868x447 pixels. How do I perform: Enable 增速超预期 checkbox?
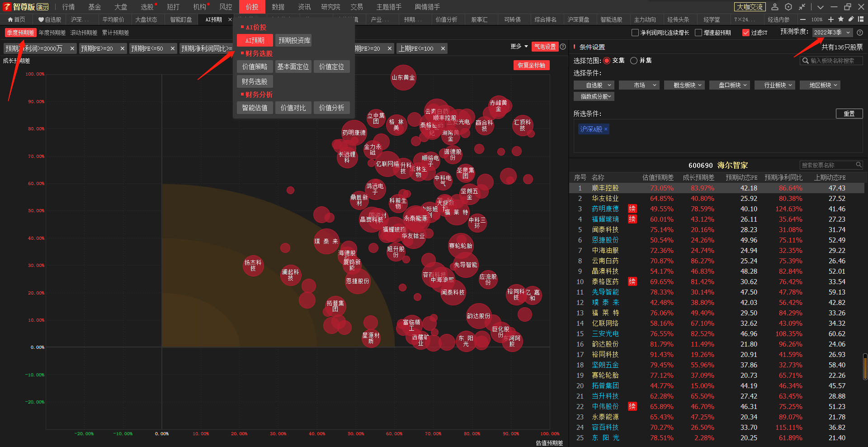[x=698, y=33]
